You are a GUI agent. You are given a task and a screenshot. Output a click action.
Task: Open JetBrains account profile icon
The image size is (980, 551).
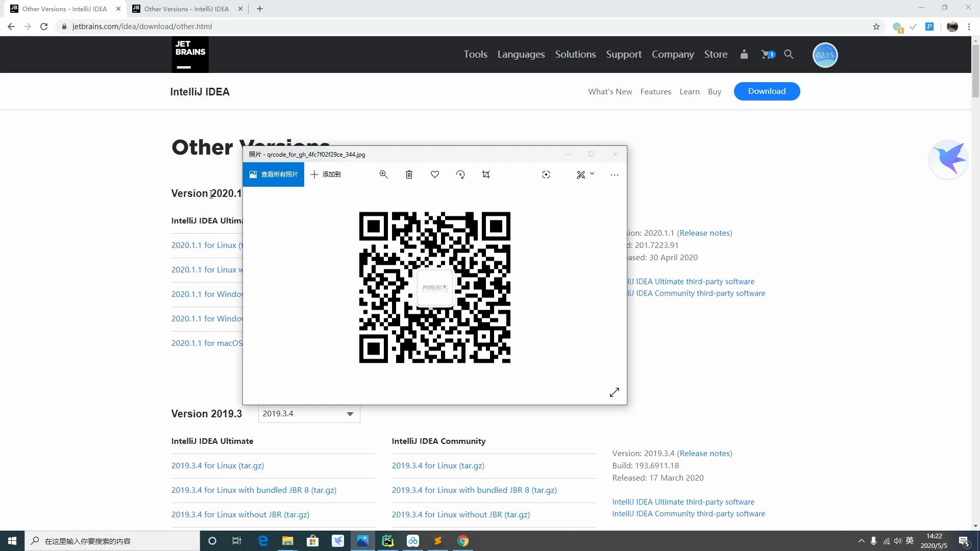(x=744, y=54)
